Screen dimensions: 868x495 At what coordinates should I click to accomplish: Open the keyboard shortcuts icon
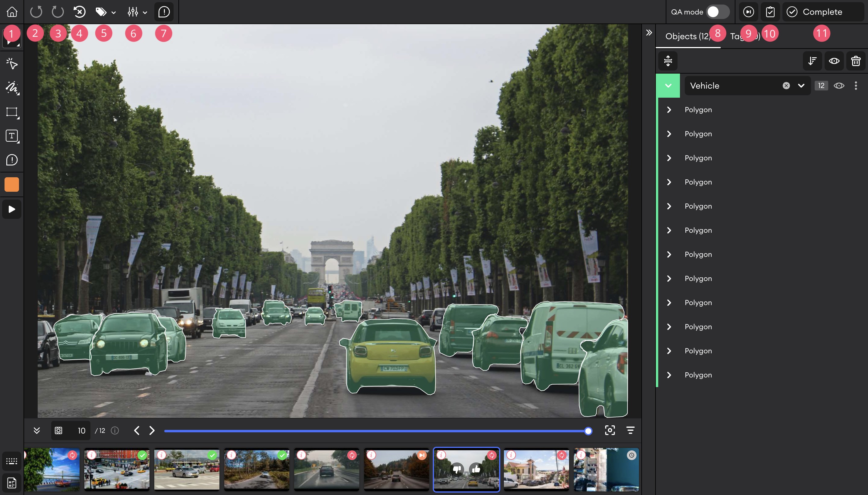pyautogui.click(x=12, y=461)
